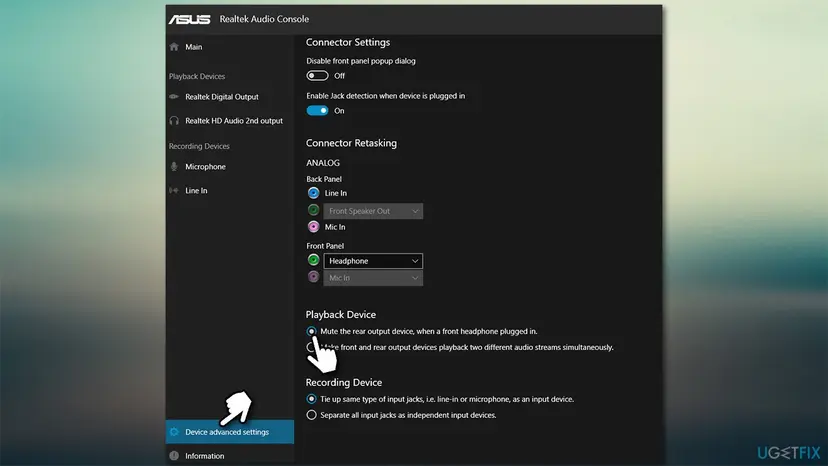The height and width of the screenshot is (466, 828).
Task: Toggle Disable front panel popup dialog switch
Action: (317, 76)
